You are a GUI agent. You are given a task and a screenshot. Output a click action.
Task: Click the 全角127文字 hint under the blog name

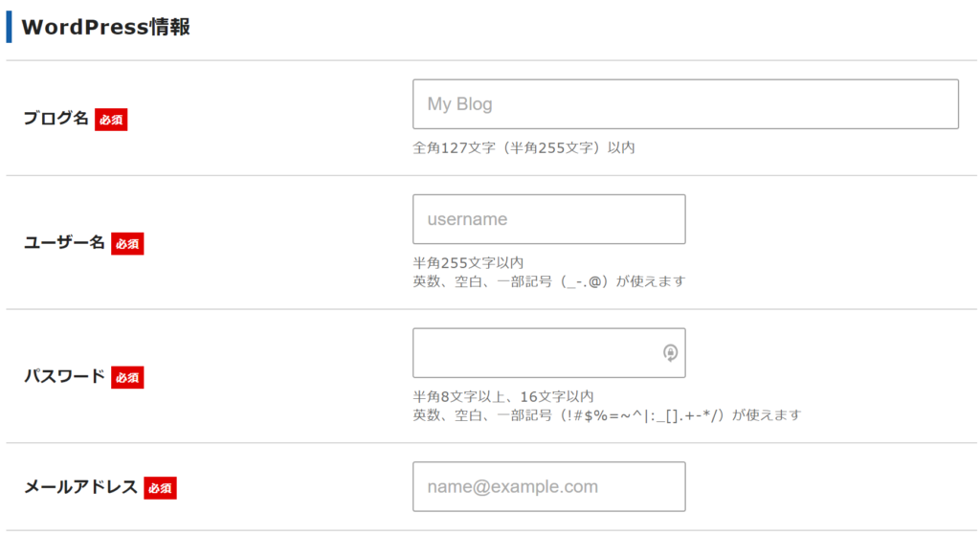tap(523, 148)
